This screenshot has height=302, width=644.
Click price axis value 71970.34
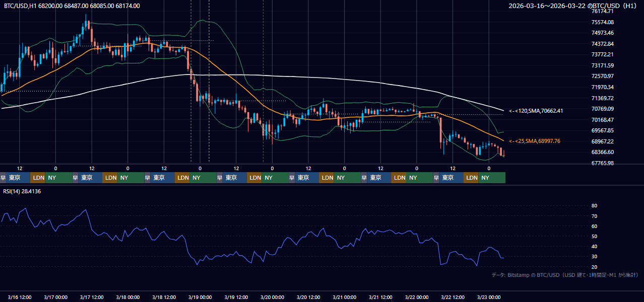(x=602, y=87)
